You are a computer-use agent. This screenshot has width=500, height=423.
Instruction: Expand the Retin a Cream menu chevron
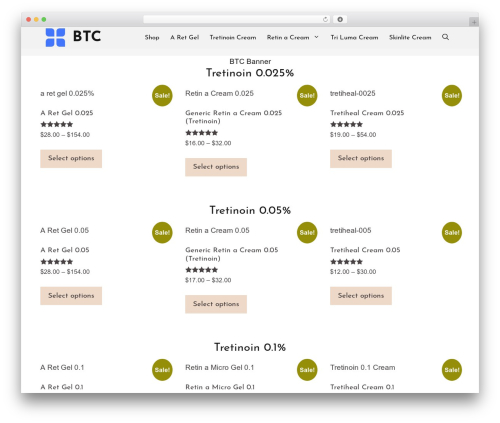tap(316, 37)
